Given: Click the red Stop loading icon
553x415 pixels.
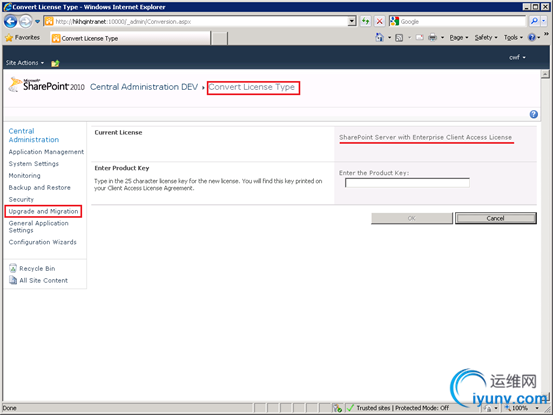Looking at the screenshot, I should click(x=379, y=22).
